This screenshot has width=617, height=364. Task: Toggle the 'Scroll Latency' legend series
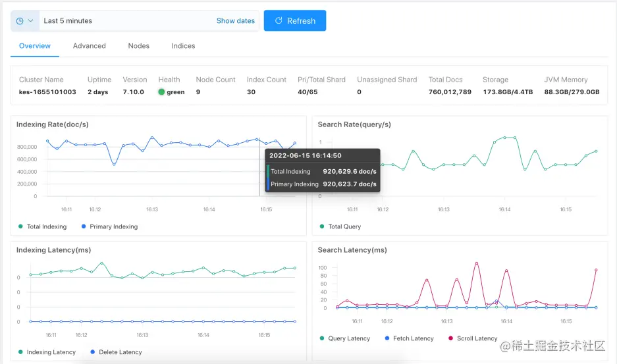click(x=473, y=338)
